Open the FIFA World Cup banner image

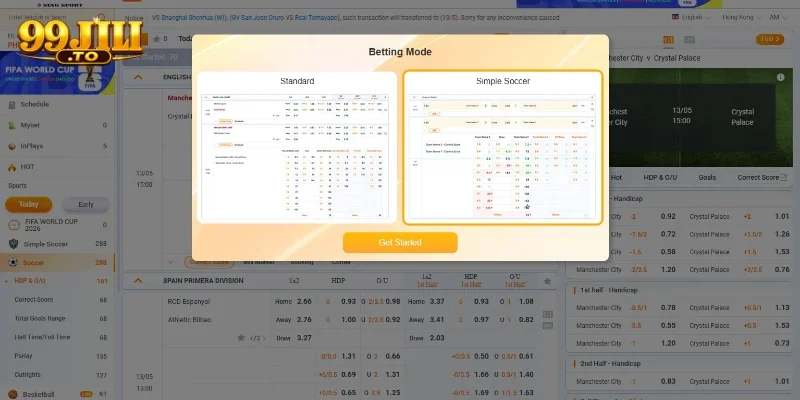click(57, 74)
